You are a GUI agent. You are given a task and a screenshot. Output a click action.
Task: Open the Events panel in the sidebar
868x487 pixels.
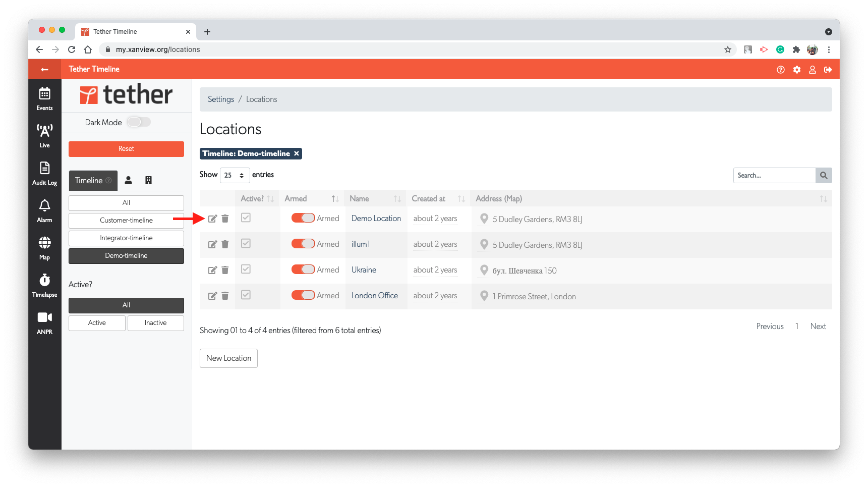point(44,97)
